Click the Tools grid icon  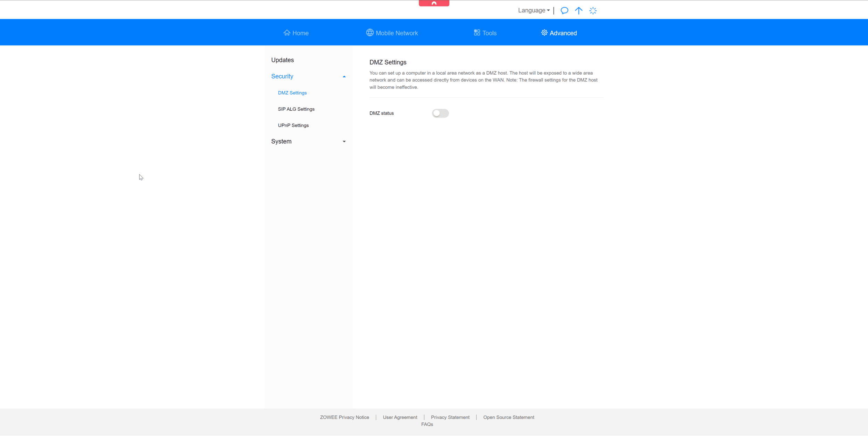coord(477,33)
